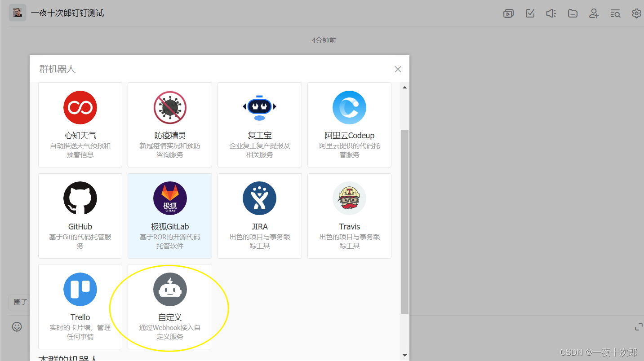Screen dimensions: 644x361
Task: Click description 实时的卡片墙，管理任何事情
Action: click(x=80, y=332)
